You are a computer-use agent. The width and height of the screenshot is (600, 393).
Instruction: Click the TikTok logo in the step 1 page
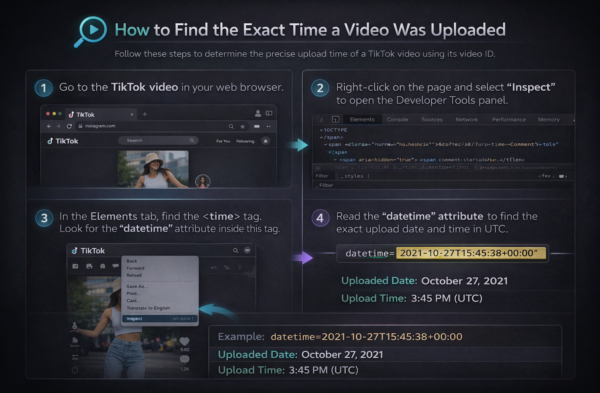[63, 141]
